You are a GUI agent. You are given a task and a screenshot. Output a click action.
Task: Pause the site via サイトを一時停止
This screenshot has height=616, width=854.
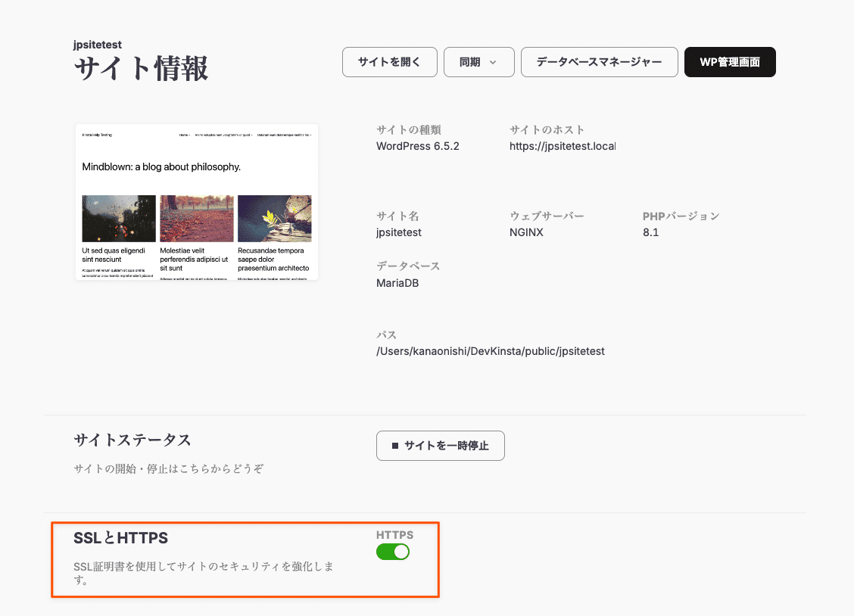[x=440, y=446]
